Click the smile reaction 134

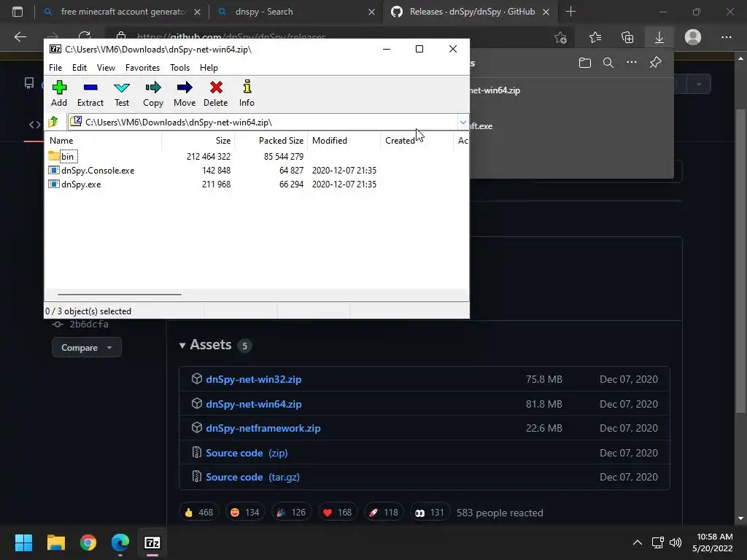pyautogui.click(x=245, y=513)
